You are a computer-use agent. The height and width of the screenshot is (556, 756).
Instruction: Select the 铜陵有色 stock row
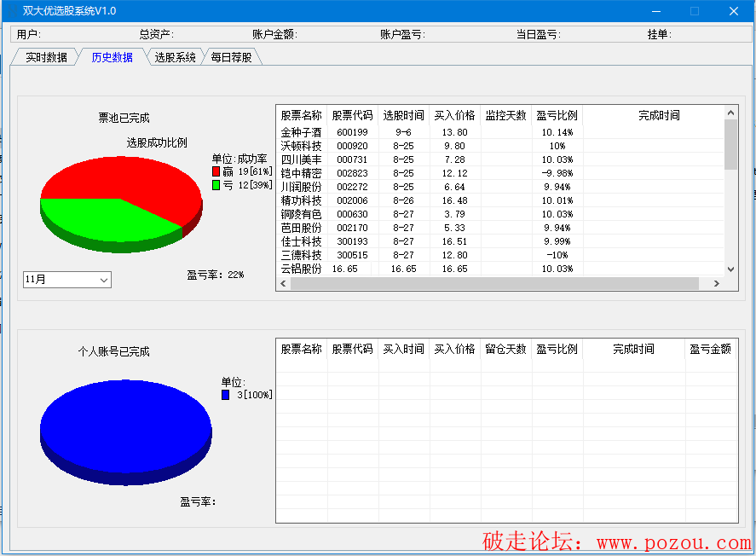[x=500, y=214]
